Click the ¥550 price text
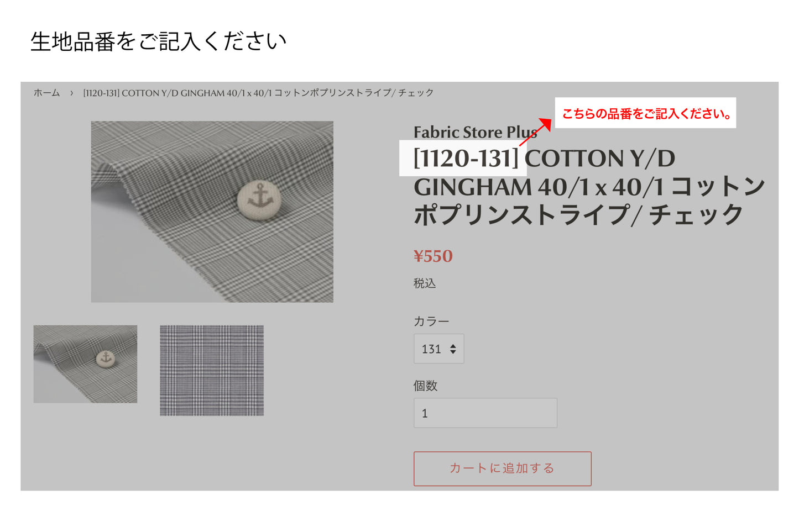Image resolution: width=799 pixels, height=532 pixels. pyautogui.click(x=433, y=256)
